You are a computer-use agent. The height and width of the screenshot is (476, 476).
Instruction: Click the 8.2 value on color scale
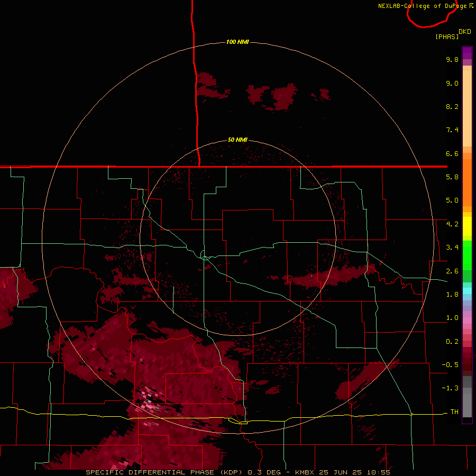[x=452, y=106]
